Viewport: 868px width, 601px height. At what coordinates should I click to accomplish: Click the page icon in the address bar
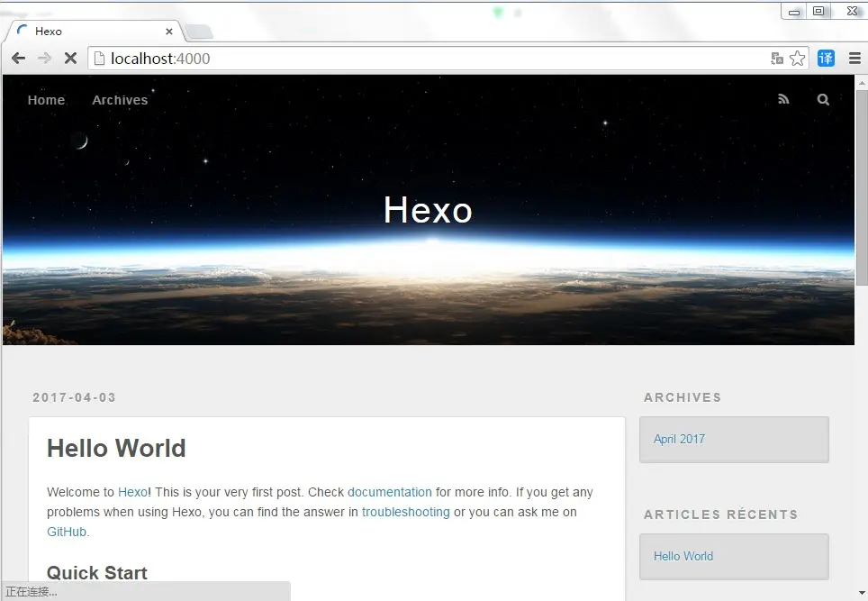point(99,59)
